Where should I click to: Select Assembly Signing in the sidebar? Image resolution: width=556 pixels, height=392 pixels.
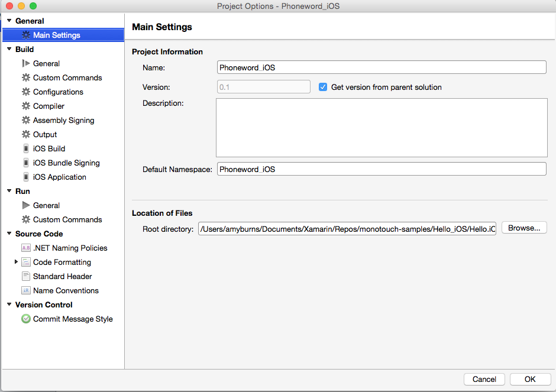[63, 120]
